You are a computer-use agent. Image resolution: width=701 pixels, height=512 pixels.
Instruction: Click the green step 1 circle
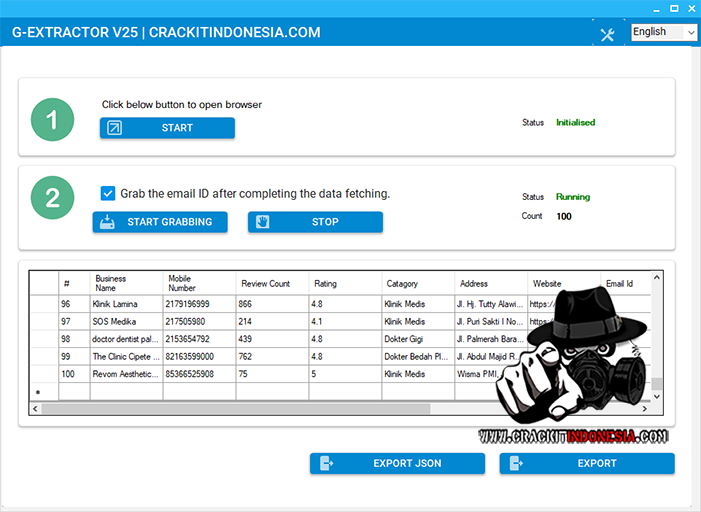coord(52,122)
